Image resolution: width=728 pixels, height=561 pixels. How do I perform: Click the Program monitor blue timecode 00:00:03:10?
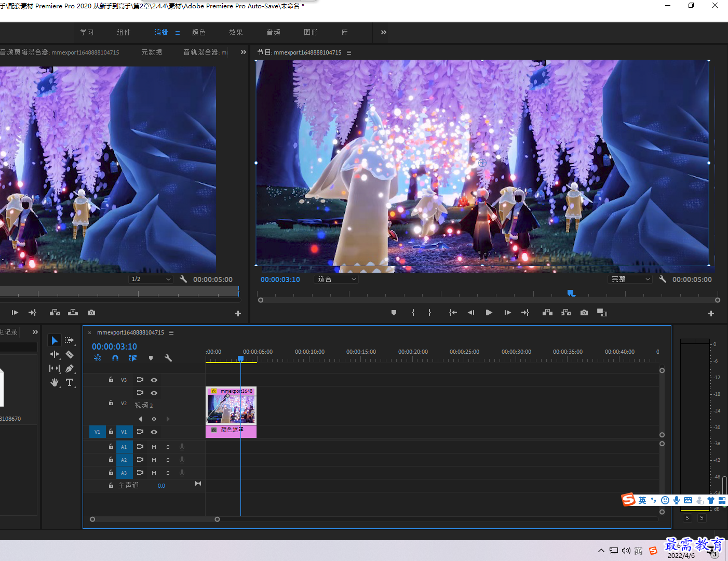[x=280, y=279]
